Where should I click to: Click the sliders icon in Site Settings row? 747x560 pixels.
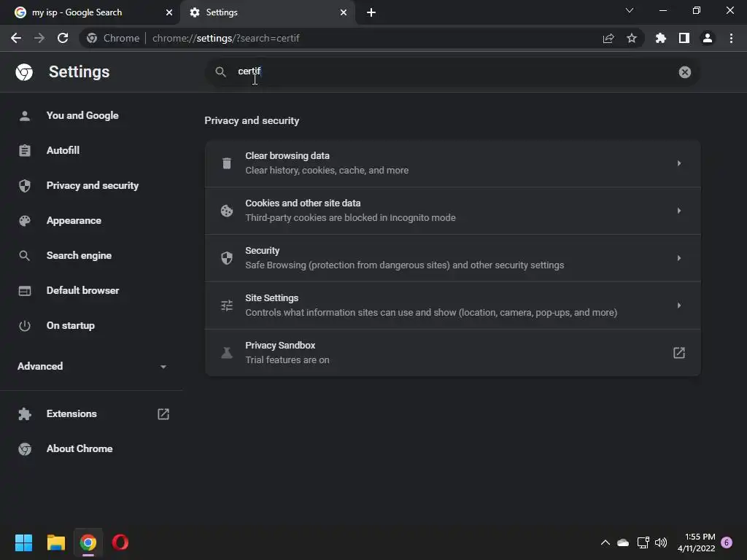click(227, 306)
